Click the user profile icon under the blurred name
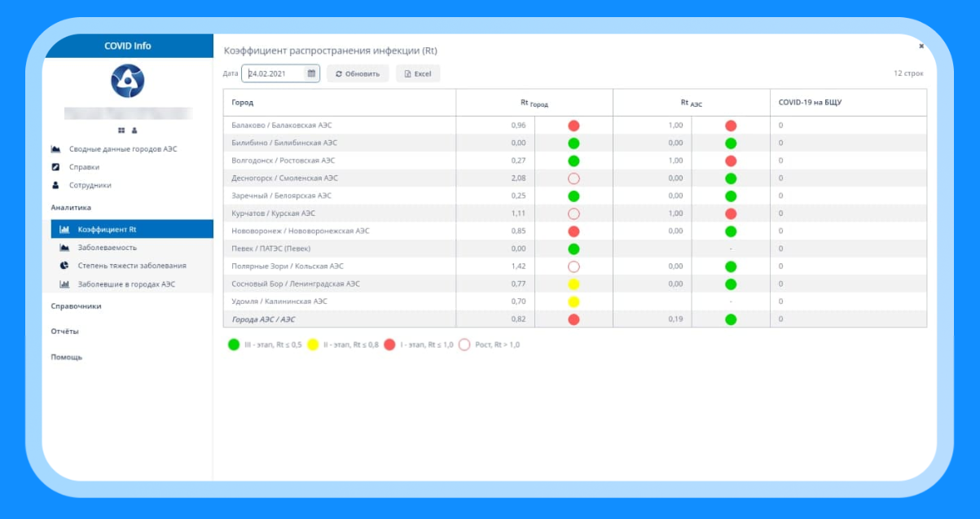Image resolution: width=980 pixels, height=519 pixels. point(134,130)
